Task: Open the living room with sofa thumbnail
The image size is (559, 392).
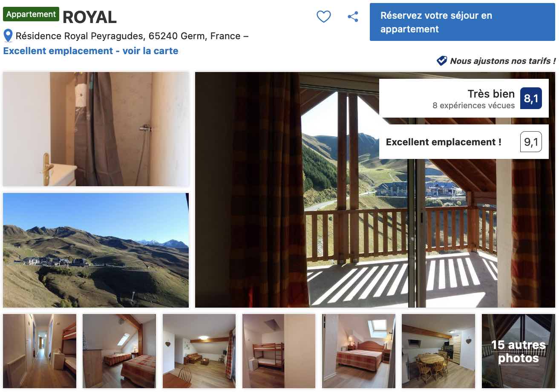Action: (x=199, y=351)
